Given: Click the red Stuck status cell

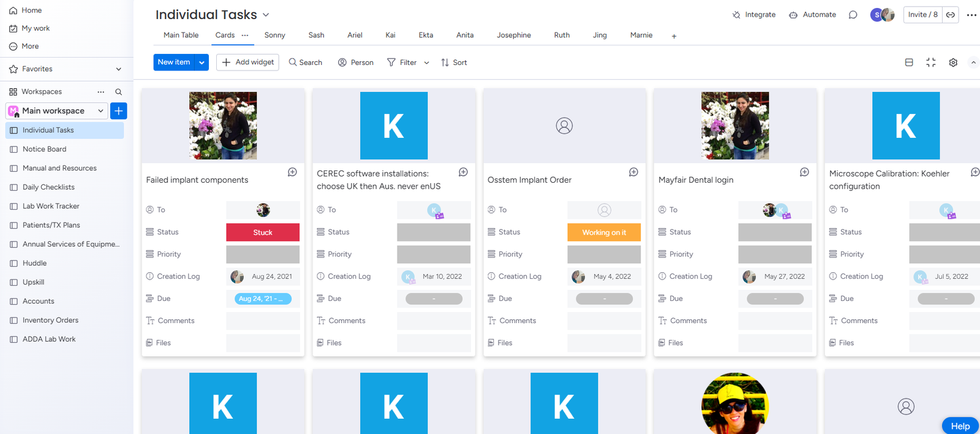Looking at the screenshot, I should tap(263, 232).
